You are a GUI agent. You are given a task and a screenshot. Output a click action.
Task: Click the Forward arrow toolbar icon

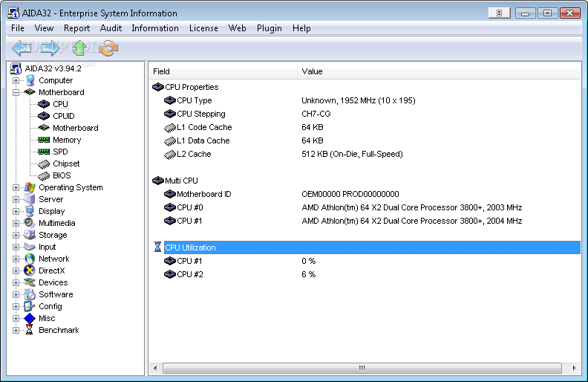pyautogui.click(x=50, y=48)
